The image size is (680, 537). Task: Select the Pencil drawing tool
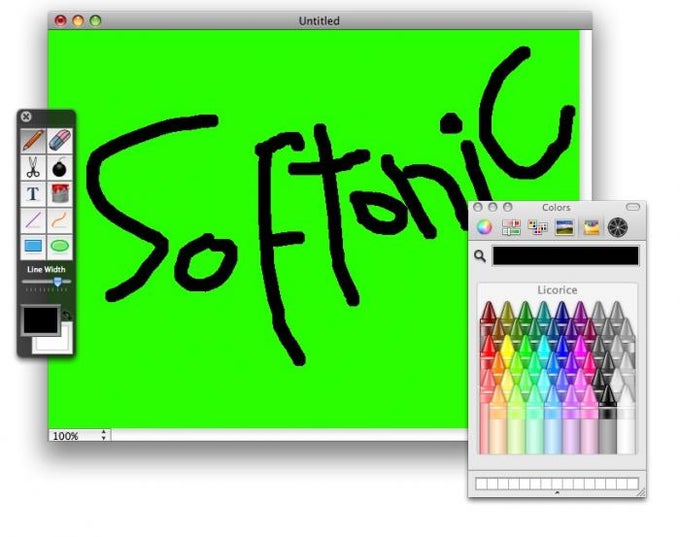(33, 141)
